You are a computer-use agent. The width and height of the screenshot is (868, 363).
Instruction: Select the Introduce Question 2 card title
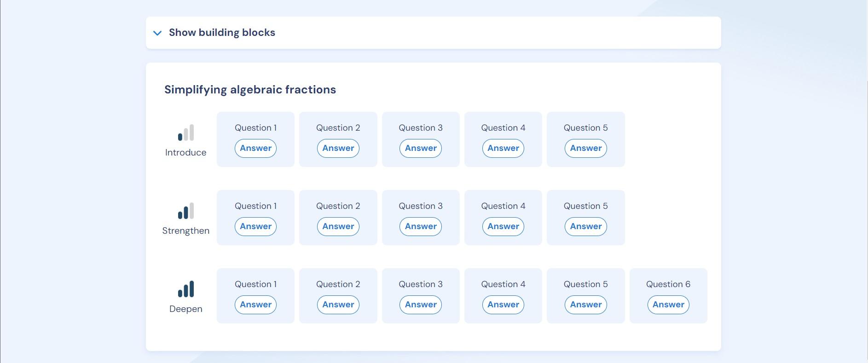tap(338, 128)
